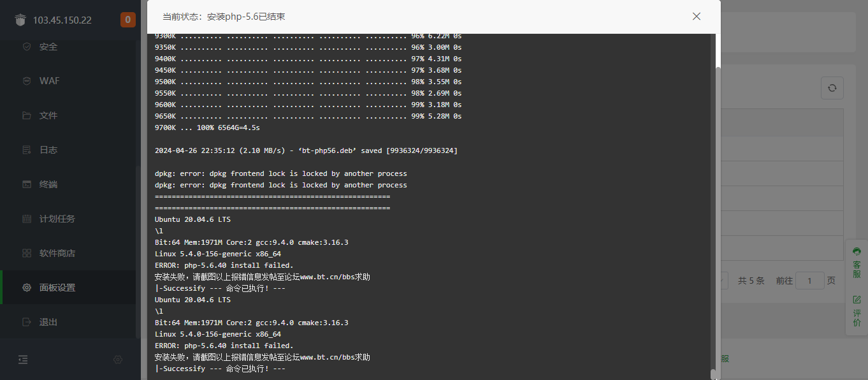Image resolution: width=868 pixels, height=380 pixels.
Task: Select the folder icon for 文件
Action: pos(27,115)
